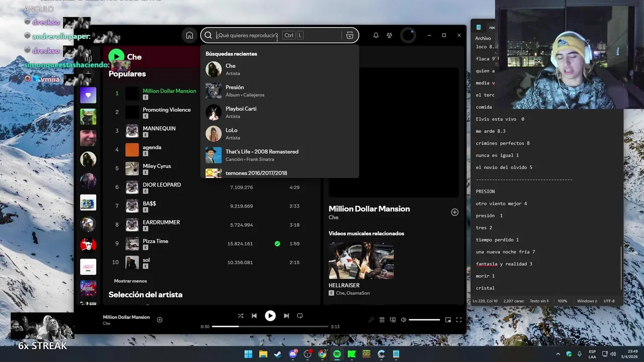644x362 pixels.
Task: Open Google Chrome from taskbar
Action: click(322, 354)
